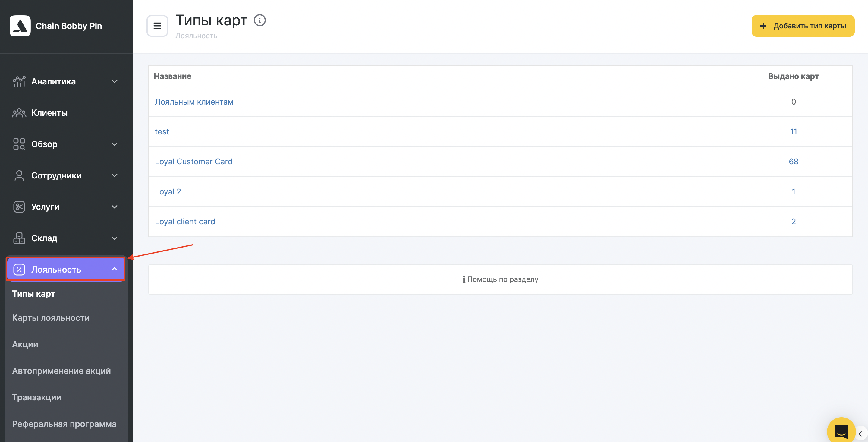
Task: Click the Типы карт page title
Action: [211, 20]
